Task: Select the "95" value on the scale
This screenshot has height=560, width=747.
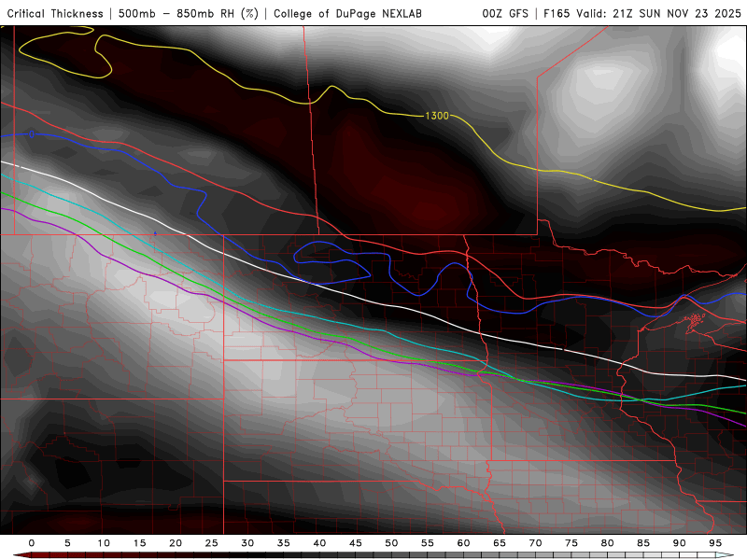Action: coord(715,543)
